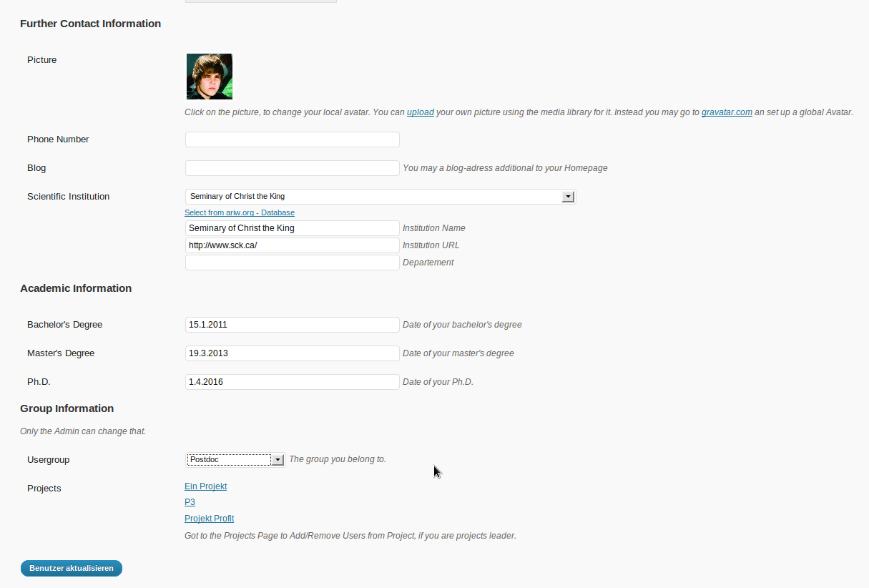Edit the Institution Name field
This screenshot has height=588, width=869.
(293, 228)
